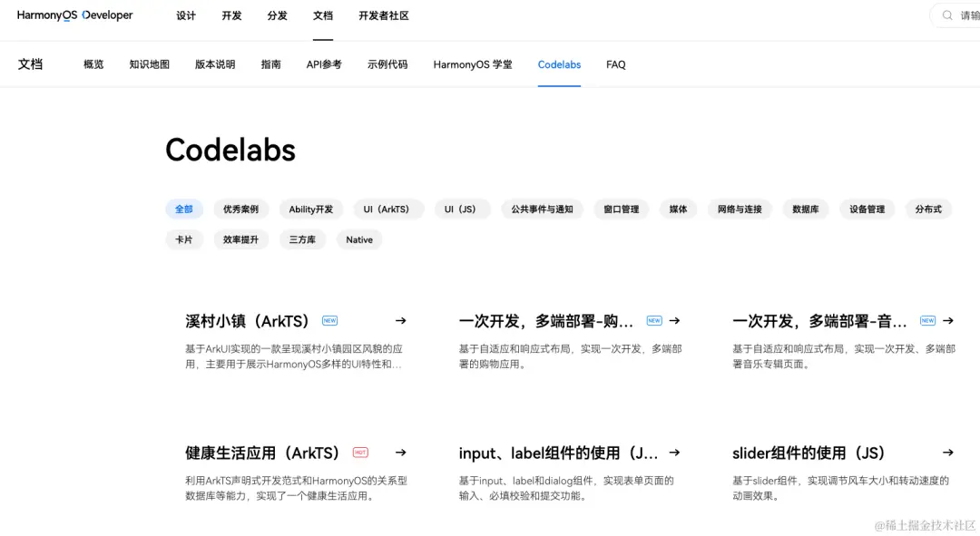Switch to HarmonyOS 学堂 tab
Viewport: 980px width, 536px height.
tap(473, 64)
